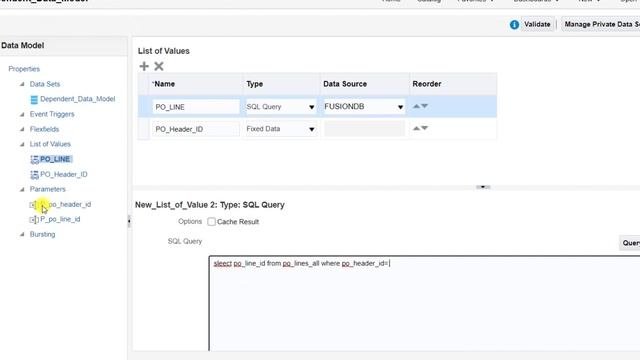
Task: Click the PO_Header_ID name input field
Action: (196, 129)
